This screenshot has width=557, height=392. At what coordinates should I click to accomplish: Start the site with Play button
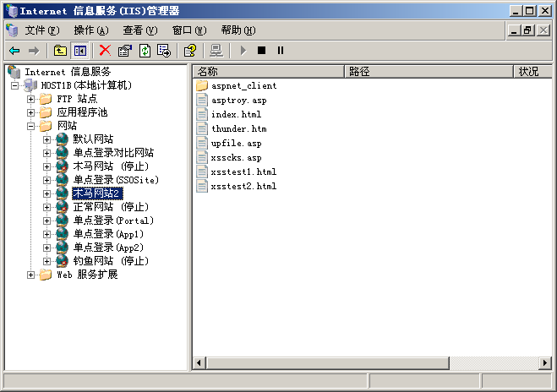[x=243, y=51]
